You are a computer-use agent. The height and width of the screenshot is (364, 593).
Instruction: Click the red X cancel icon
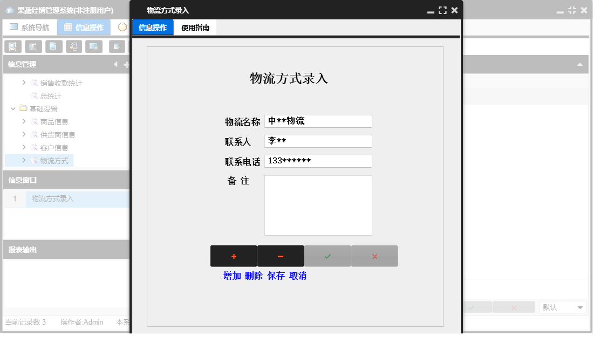pos(374,256)
